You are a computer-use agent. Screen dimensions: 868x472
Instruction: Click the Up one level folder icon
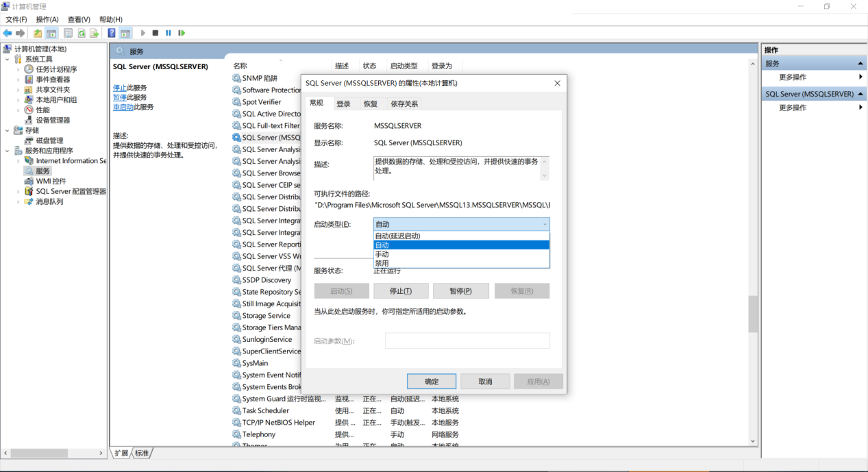click(38, 33)
